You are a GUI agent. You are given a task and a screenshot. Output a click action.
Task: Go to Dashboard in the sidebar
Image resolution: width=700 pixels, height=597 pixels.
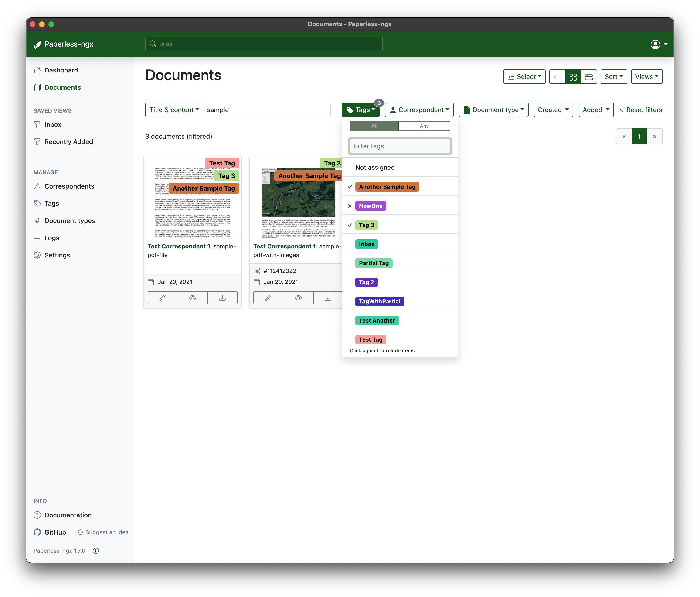(x=61, y=70)
